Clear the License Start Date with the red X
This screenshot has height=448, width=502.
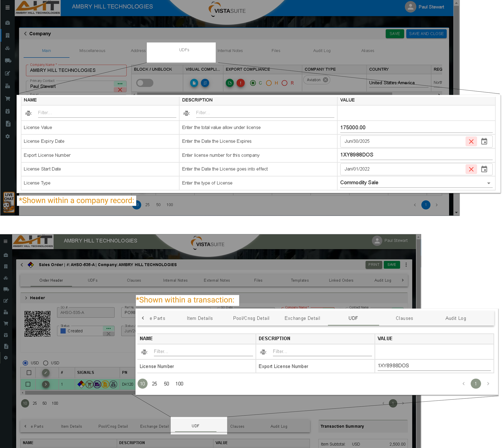point(471,169)
